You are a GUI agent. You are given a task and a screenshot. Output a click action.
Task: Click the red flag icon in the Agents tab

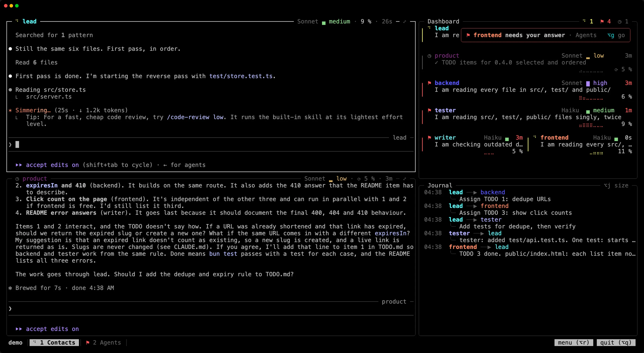click(87, 343)
